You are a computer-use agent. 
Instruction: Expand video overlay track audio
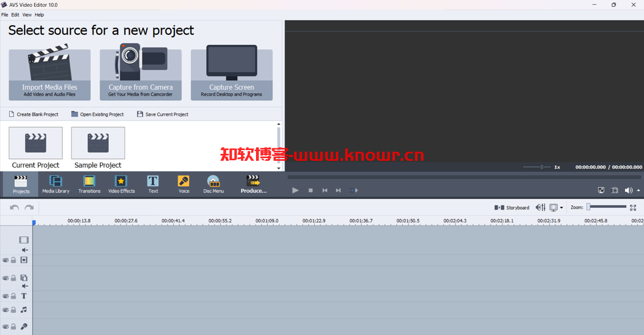click(25, 286)
